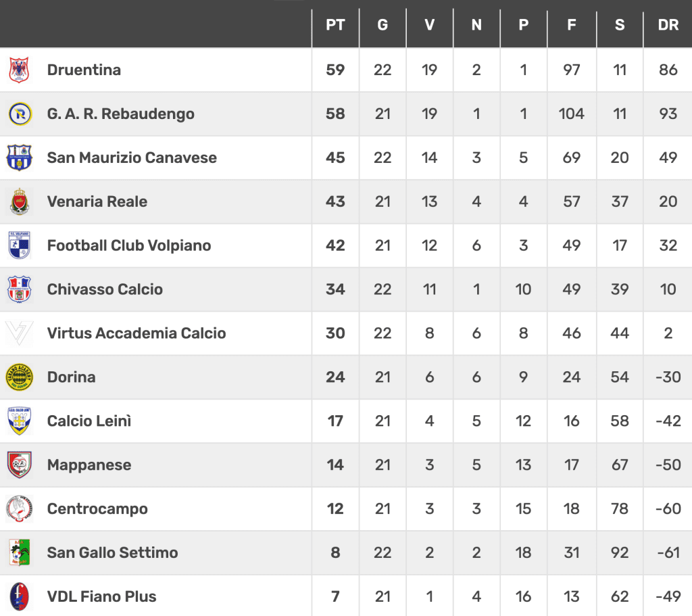The image size is (692, 616).
Task: Select the VDL Fiano Plus crest
Action: point(20,596)
